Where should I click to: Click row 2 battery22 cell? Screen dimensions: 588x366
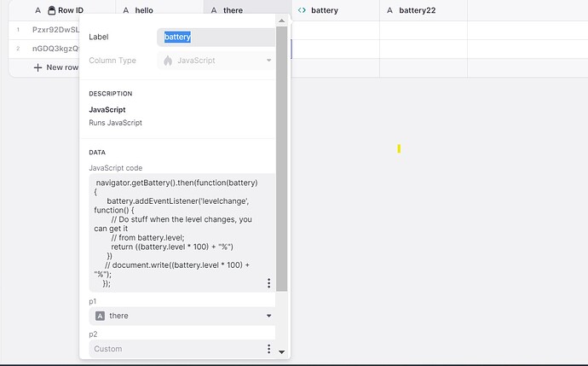pyautogui.click(x=424, y=49)
